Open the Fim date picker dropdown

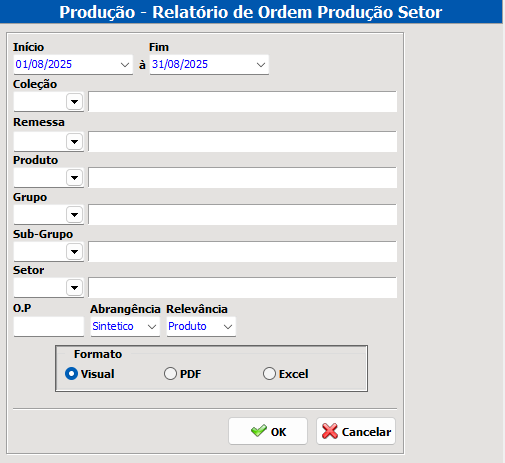[x=261, y=65]
